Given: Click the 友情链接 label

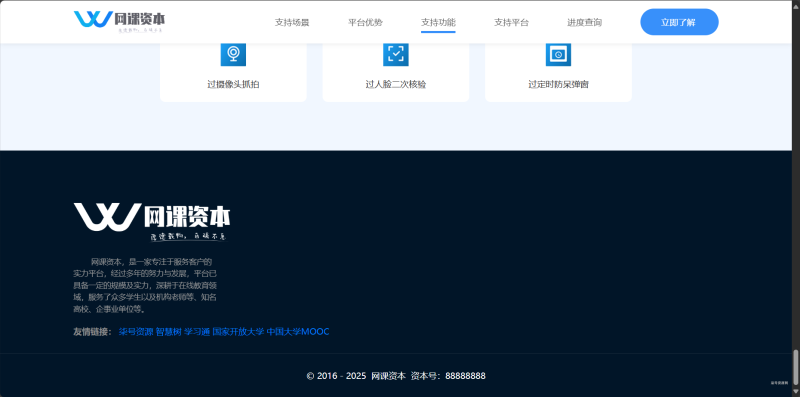Looking at the screenshot, I should (x=92, y=332).
